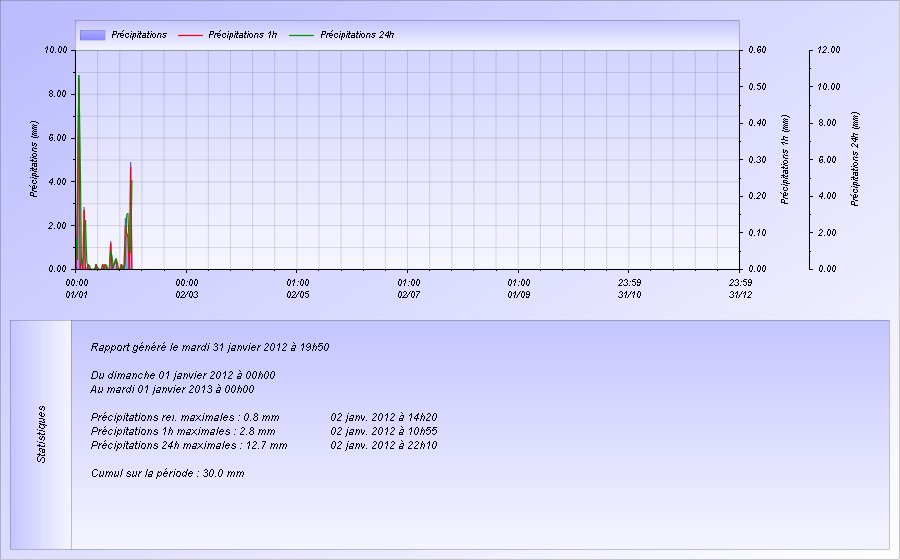Click the vertical Statistiques panel label
The image size is (900, 560).
tap(41, 434)
